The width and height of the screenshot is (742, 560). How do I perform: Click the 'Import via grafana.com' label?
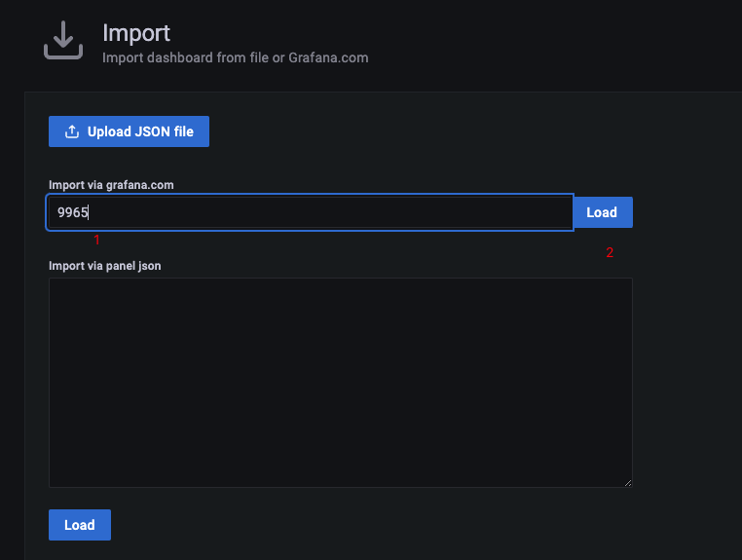click(x=111, y=185)
